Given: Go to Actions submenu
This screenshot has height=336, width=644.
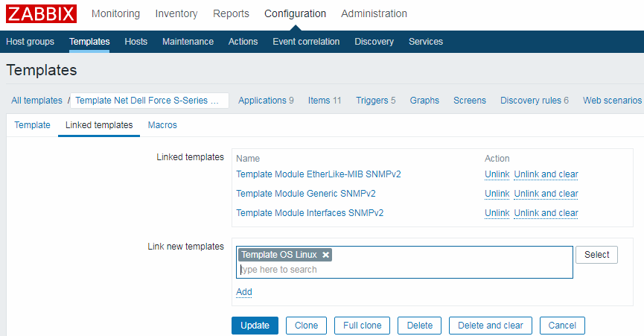Looking at the screenshot, I should pos(243,42).
